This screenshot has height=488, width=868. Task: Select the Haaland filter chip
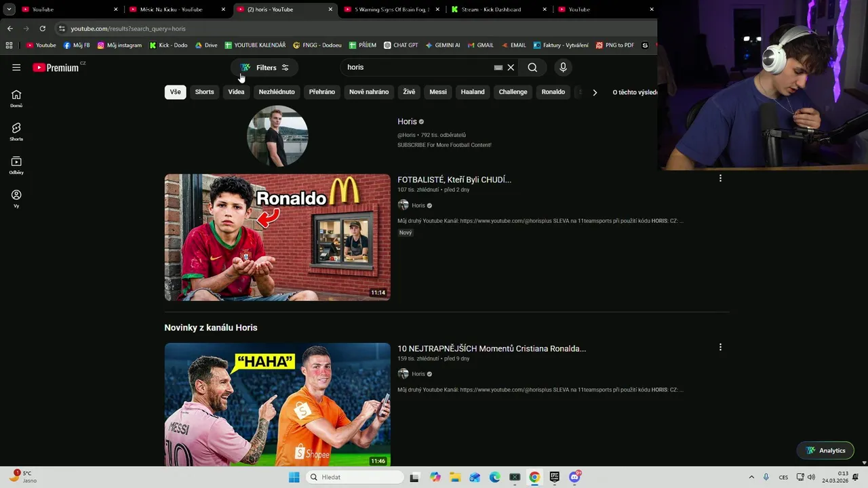click(x=473, y=92)
